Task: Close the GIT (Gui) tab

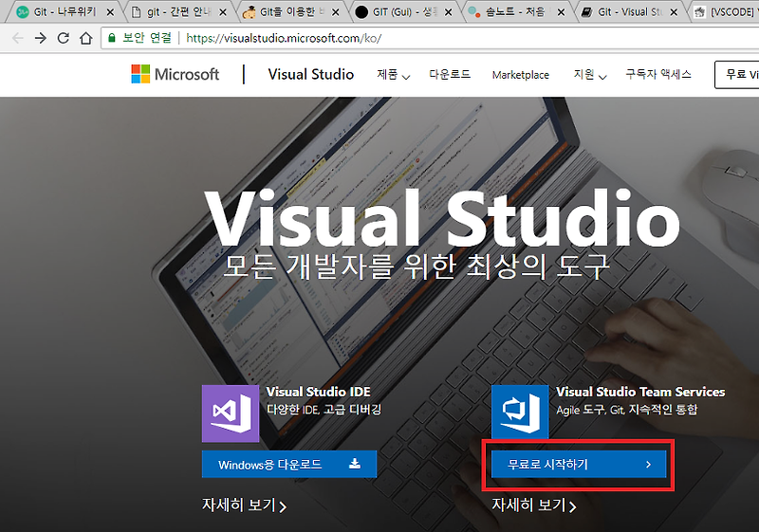Action: click(x=448, y=12)
